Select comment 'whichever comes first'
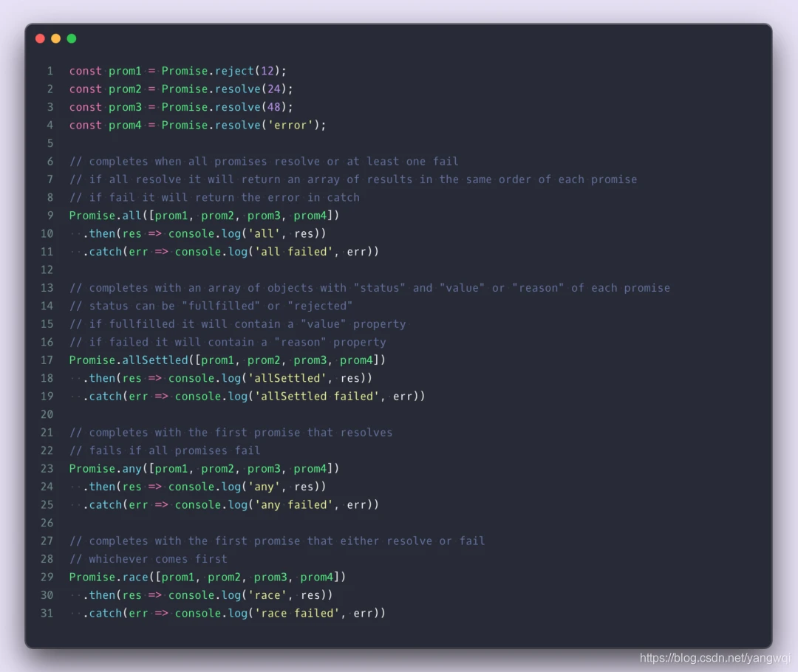 pyautogui.click(x=148, y=559)
